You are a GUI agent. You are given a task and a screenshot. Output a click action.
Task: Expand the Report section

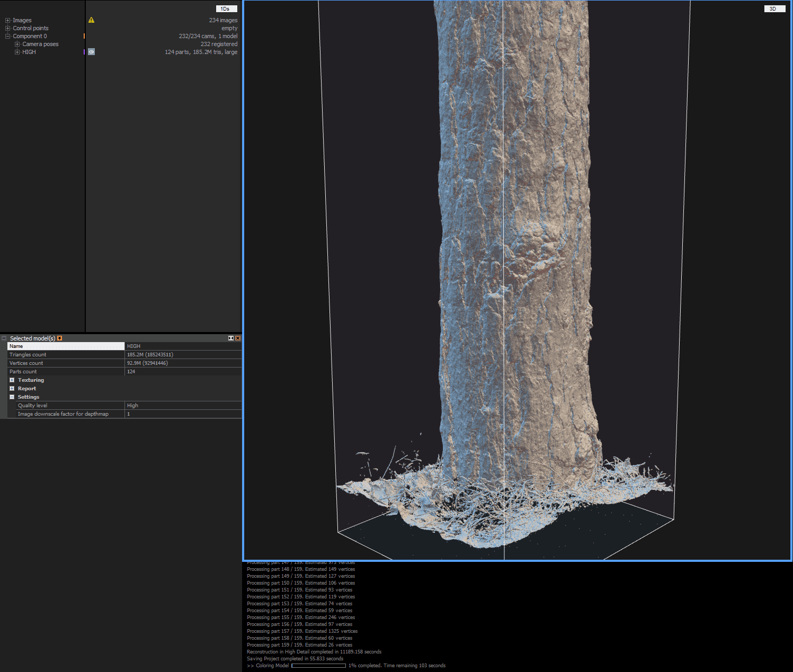pyautogui.click(x=12, y=389)
